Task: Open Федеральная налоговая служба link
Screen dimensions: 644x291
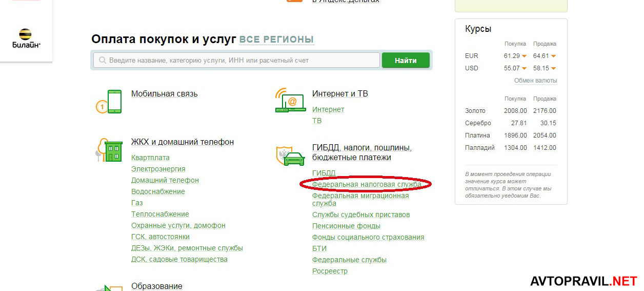Action: click(367, 184)
